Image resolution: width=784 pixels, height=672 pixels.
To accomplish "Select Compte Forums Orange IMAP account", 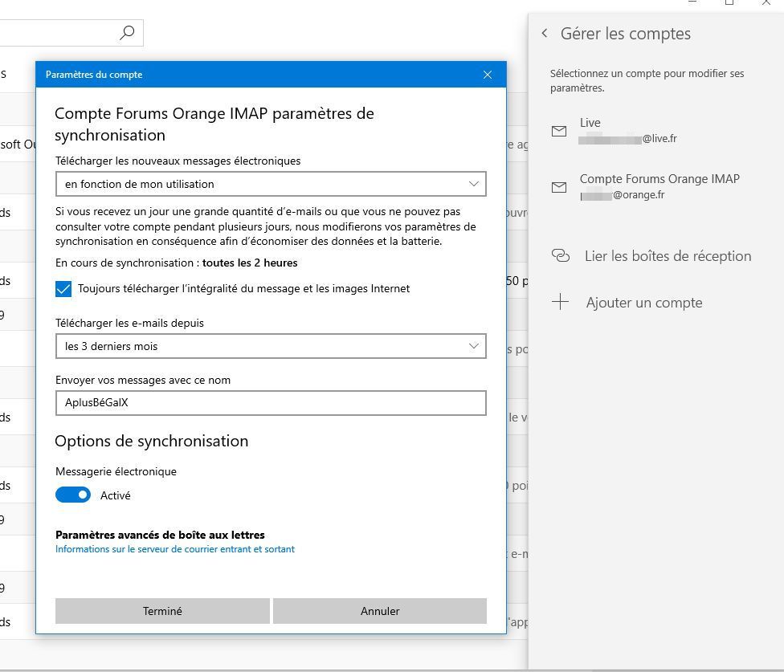I will [659, 186].
